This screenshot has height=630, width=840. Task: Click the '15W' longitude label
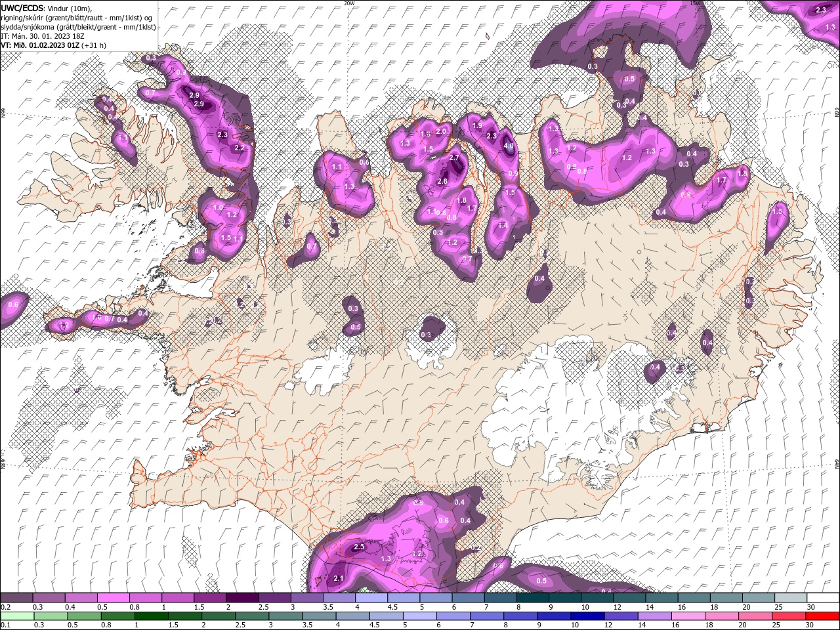(x=695, y=3)
